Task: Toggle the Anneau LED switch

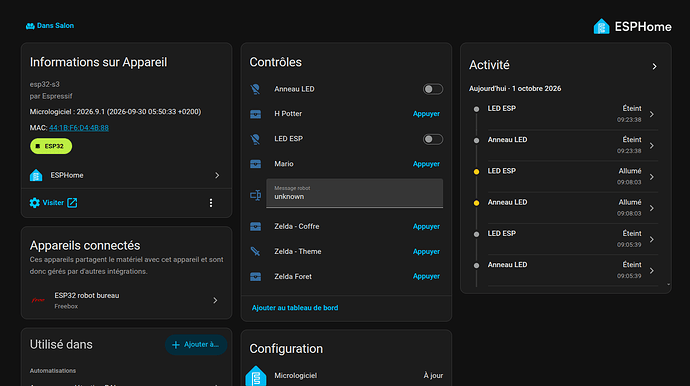Action: [433, 89]
